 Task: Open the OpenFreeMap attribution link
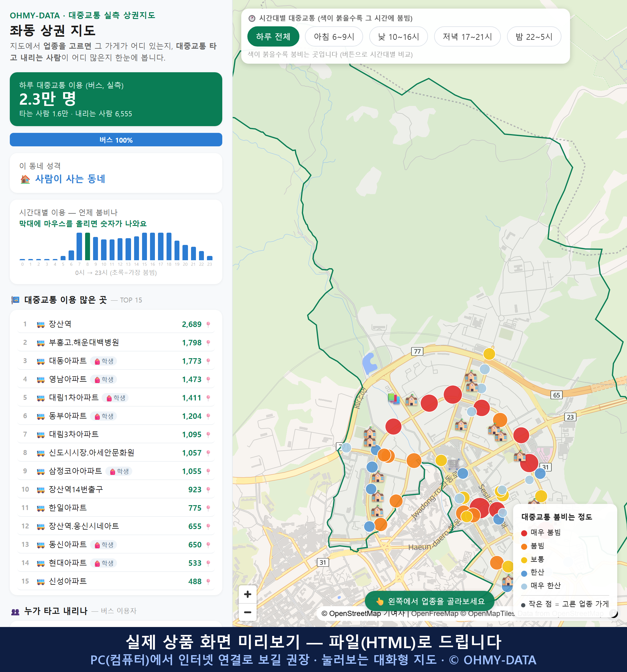[x=434, y=613]
